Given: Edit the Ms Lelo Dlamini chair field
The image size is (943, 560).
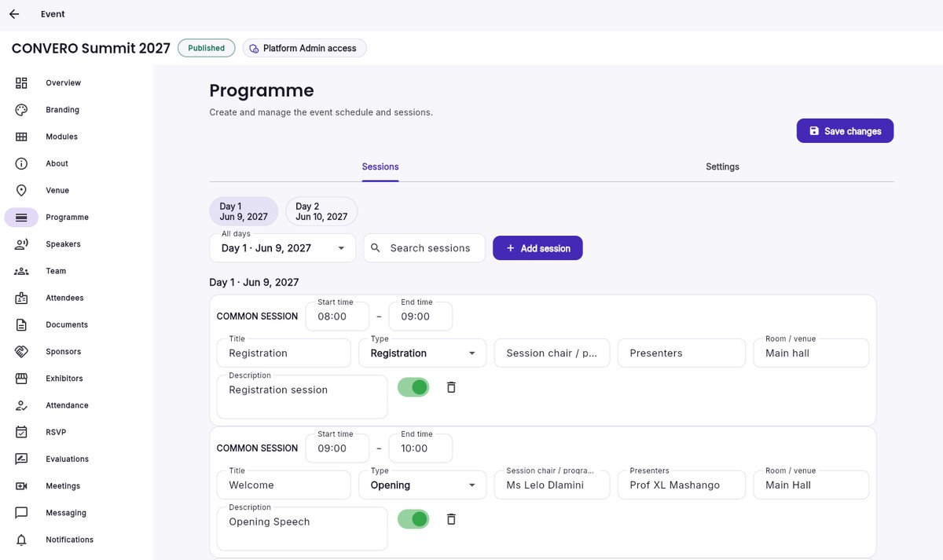Looking at the screenshot, I should 552,485.
